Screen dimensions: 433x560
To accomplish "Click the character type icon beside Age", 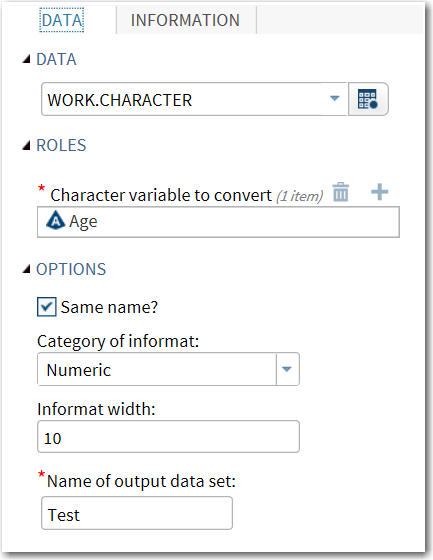I will (x=55, y=220).
